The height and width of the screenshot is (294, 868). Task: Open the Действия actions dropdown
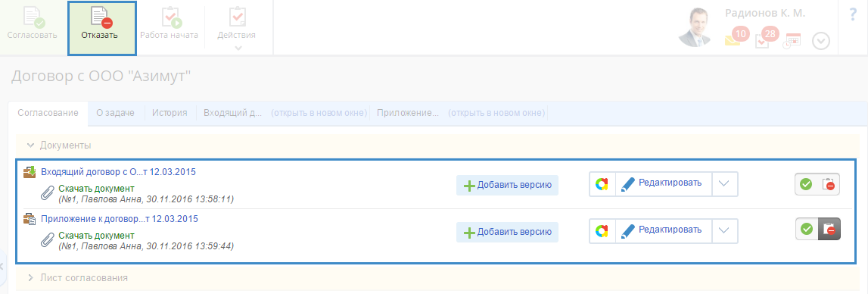click(236, 28)
